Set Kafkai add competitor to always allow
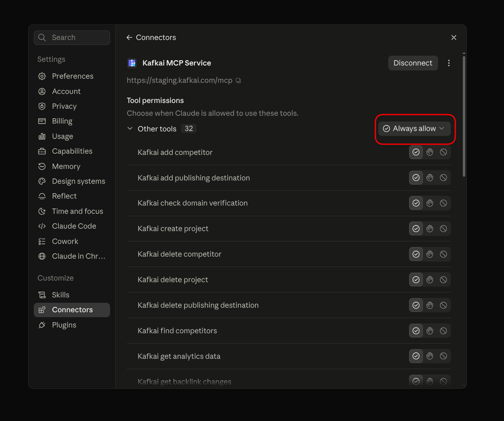The height and width of the screenshot is (421, 504). click(416, 152)
